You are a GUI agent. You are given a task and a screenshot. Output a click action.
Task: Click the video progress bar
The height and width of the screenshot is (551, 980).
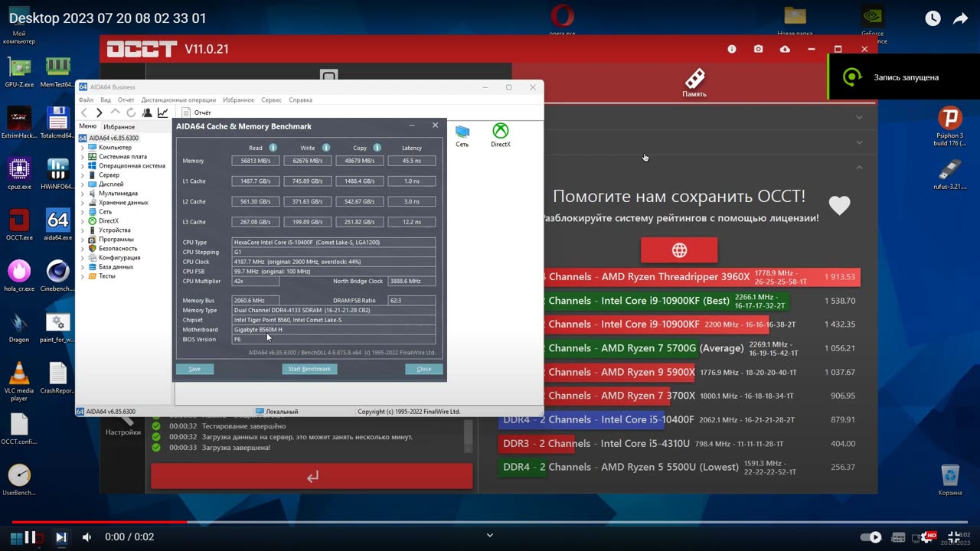click(x=490, y=523)
